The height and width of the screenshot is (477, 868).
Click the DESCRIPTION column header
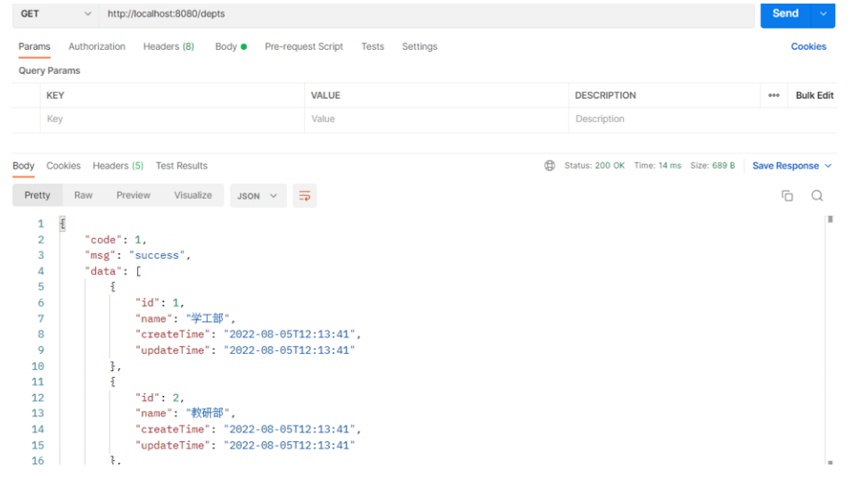[x=605, y=95]
